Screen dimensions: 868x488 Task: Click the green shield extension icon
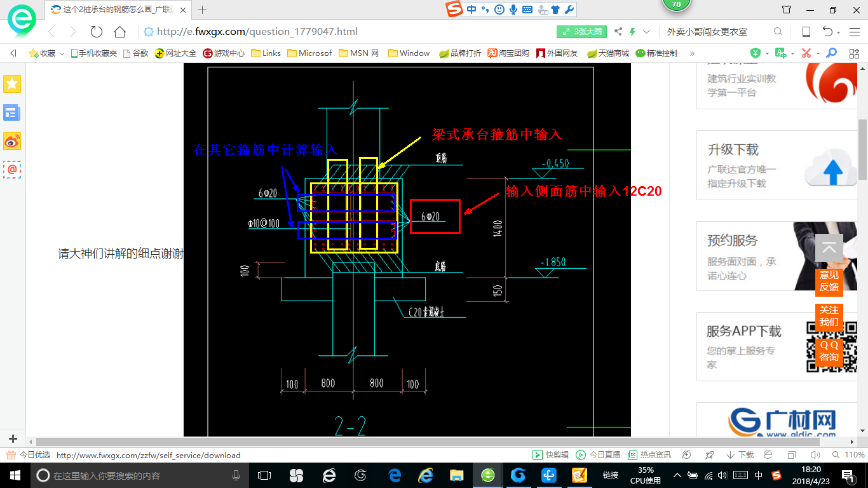[755, 53]
